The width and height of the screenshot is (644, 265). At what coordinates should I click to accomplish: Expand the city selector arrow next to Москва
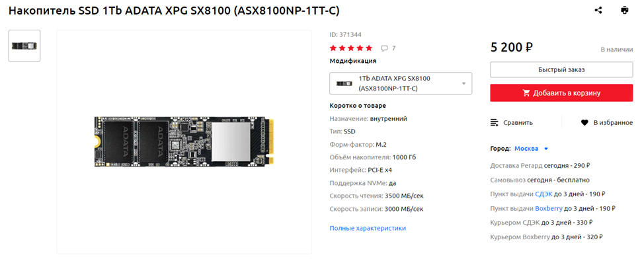coord(546,149)
